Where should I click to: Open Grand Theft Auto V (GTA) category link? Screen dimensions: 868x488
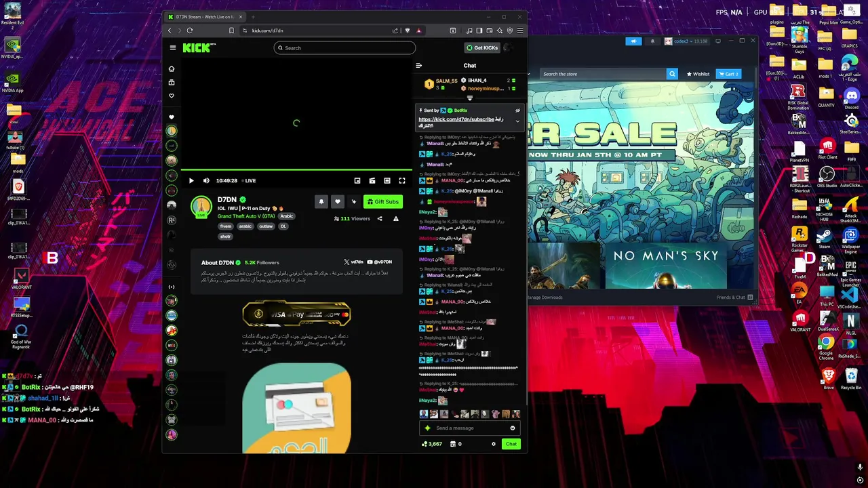click(246, 216)
